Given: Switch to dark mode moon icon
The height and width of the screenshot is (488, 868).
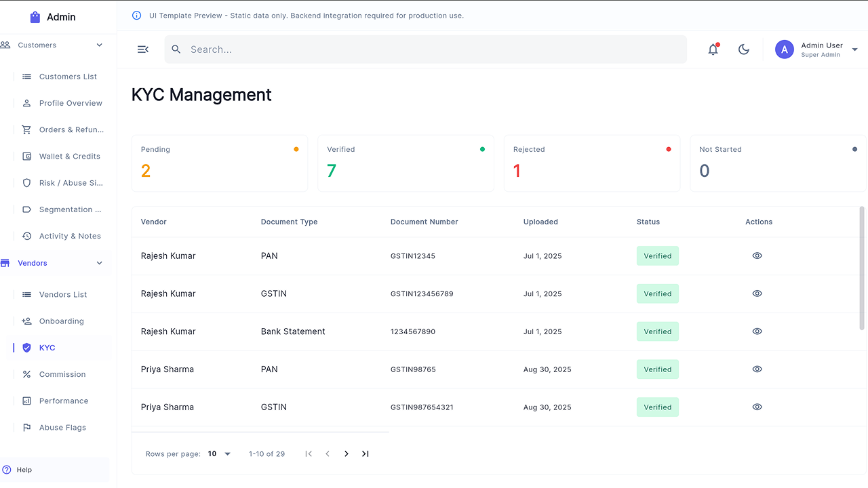Looking at the screenshot, I should pos(744,49).
